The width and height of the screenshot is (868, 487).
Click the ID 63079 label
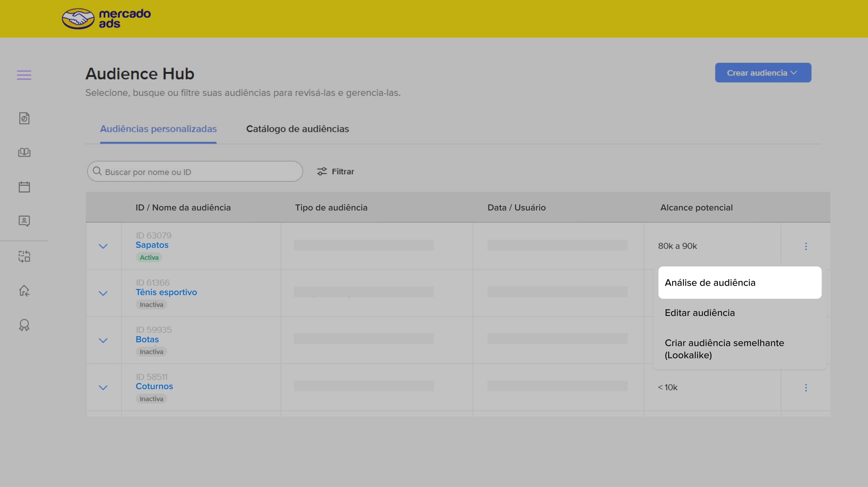point(154,235)
